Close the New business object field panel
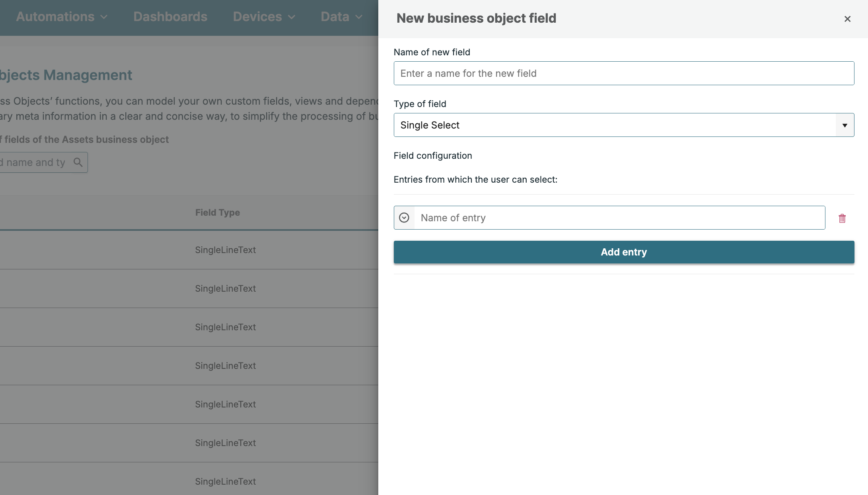 [x=847, y=19]
